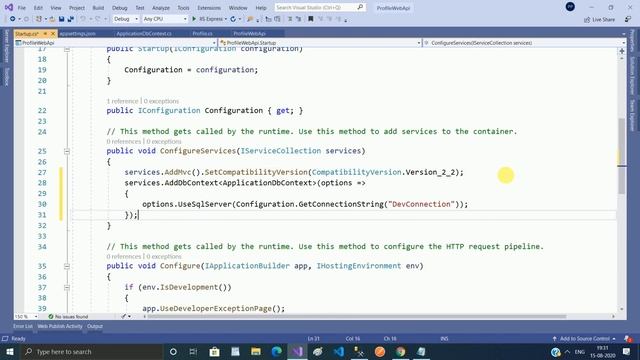Click the Live Share button
This screenshot has height=360, width=640.
[x=599, y=19]
